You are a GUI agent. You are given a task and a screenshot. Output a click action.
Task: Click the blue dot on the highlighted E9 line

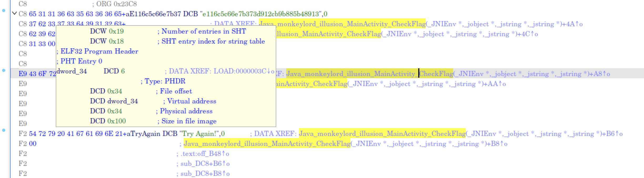click(x=4, y=70)
